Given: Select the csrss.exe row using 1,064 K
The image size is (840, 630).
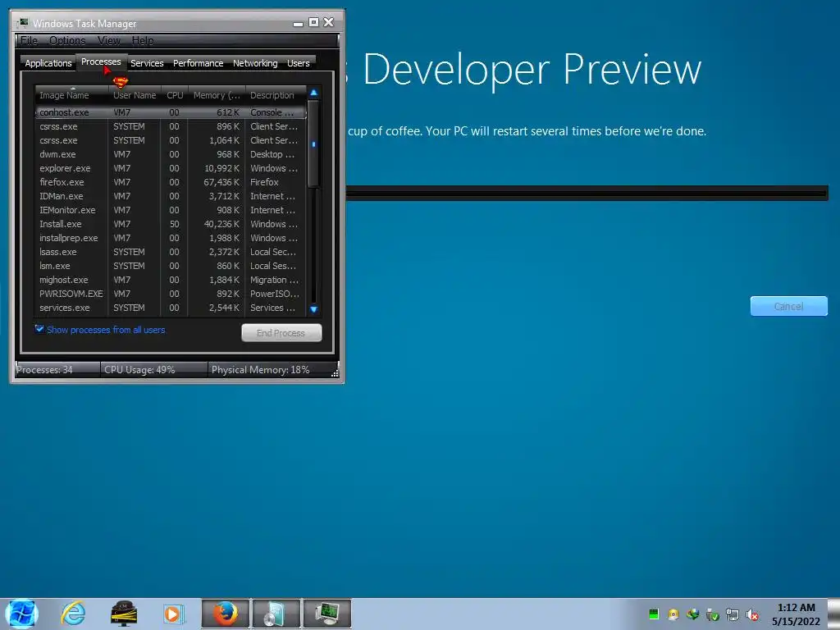Looking at the screenshot, I should click(x=171, y=140).
